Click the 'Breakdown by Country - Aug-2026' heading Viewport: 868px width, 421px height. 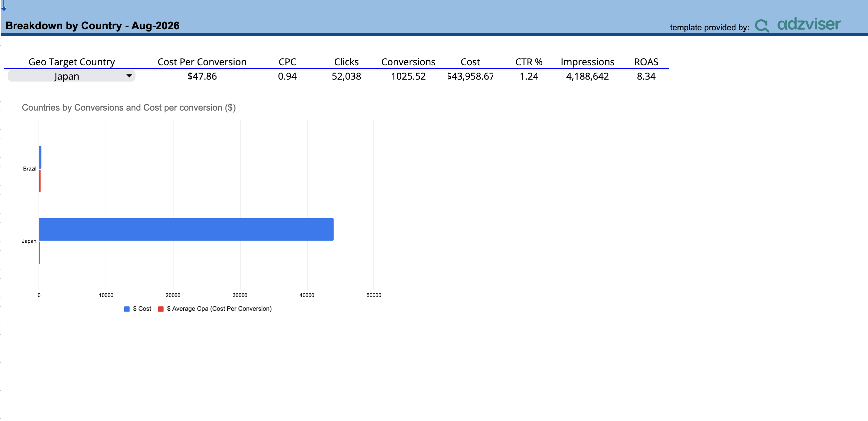(x=92, y=26)
